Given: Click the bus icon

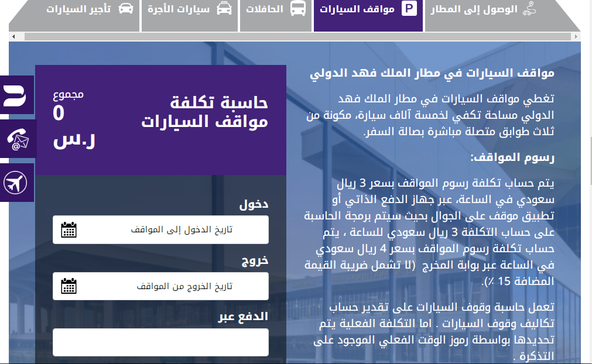Looking at the screenshot, I should [x=298, y=8].
